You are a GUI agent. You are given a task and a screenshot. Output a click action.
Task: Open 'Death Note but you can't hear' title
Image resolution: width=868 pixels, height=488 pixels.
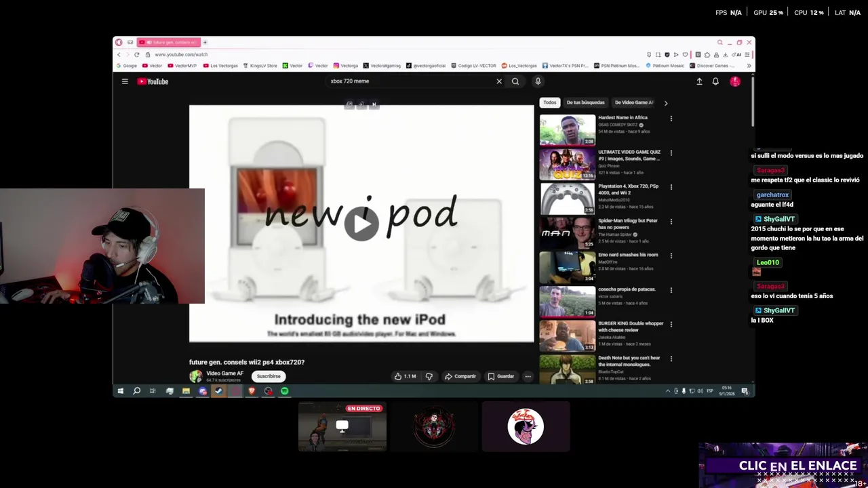[629, 361]
